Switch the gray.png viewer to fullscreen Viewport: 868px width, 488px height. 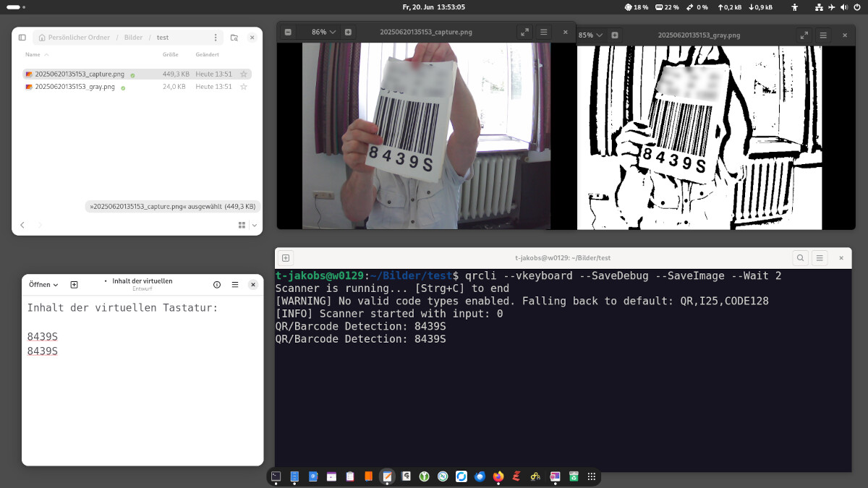coord(804,35)
